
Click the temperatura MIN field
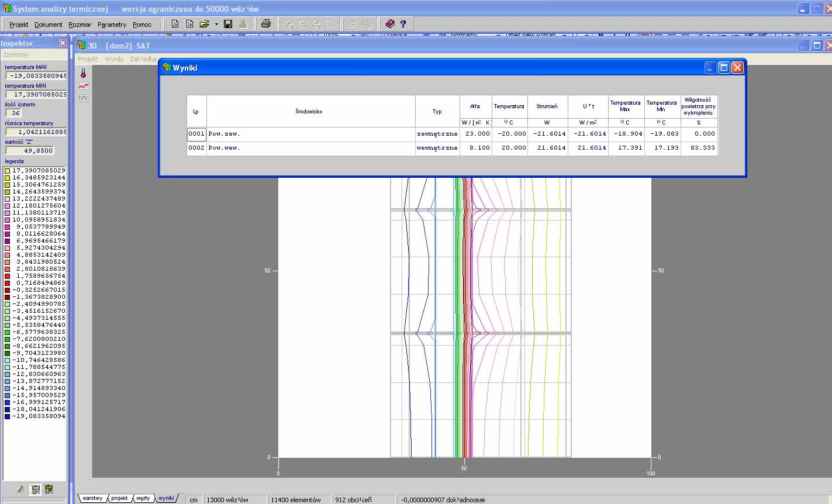pyautogui.click(x=36, y=94)
